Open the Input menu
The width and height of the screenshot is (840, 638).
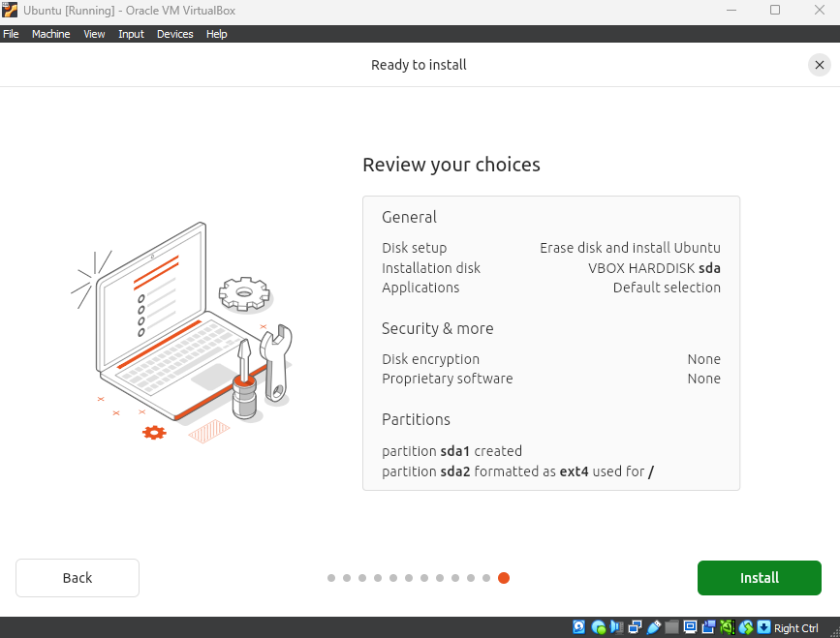(x=131, y=34)
